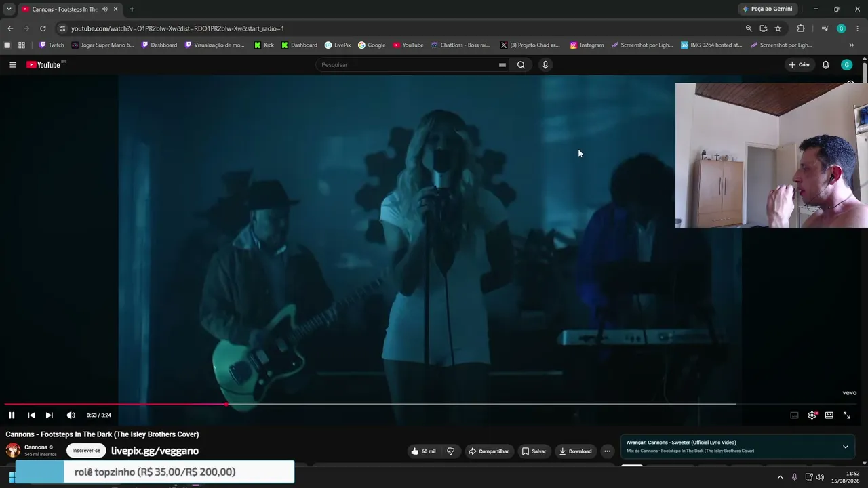Open system tray microphone icon
The width and height of the screenshot is (868, 488).
click(795, 477)
